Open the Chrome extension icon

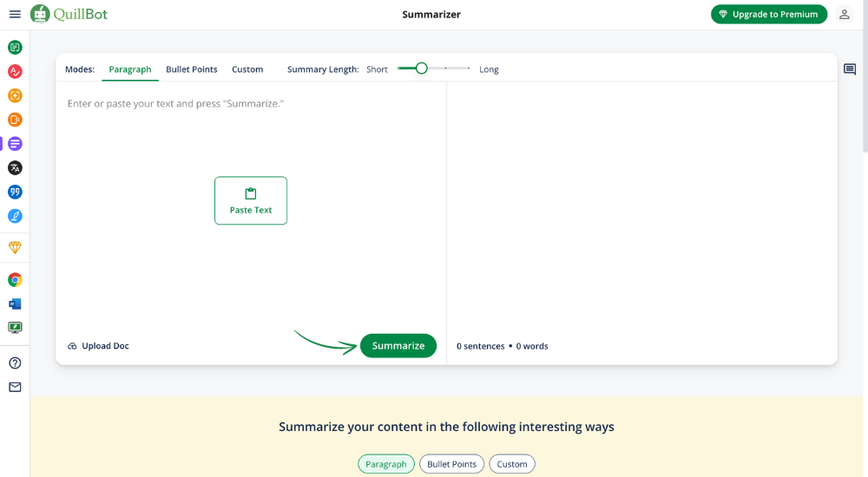point(15,279)
